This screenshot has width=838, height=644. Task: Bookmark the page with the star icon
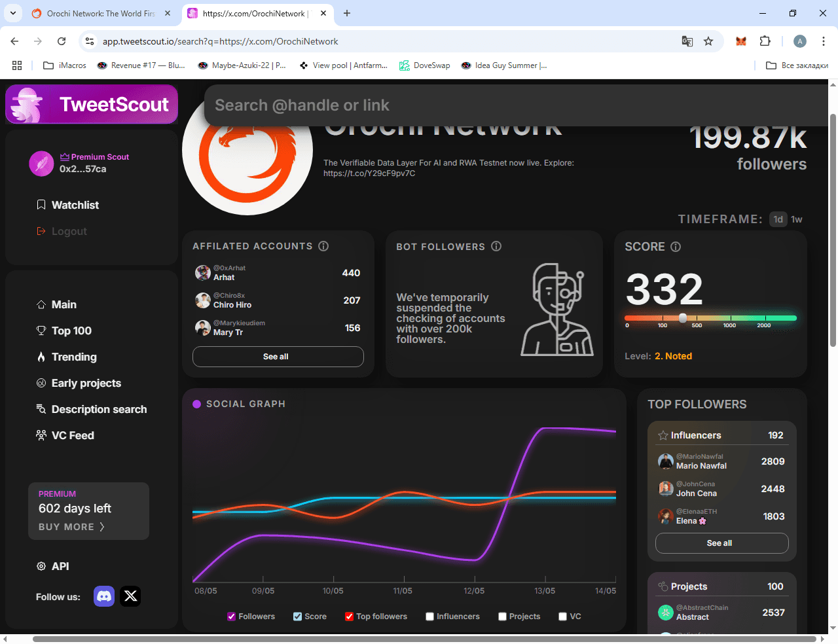click(x=708, y=41)
